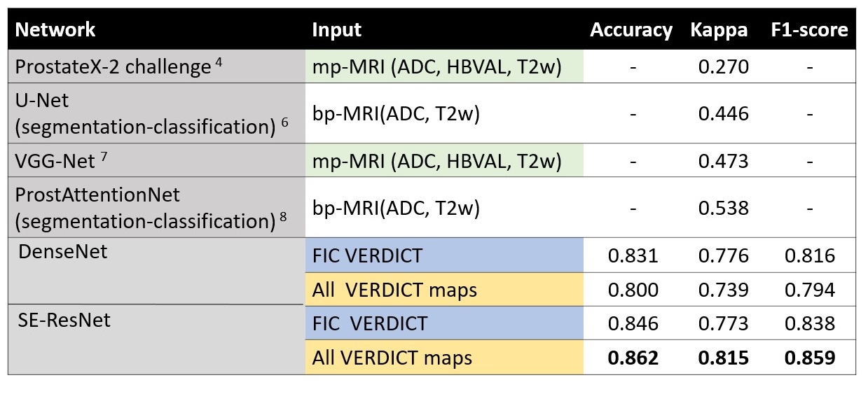The width and height of the screenshot is (868, 394).
Task: Click the bold Accuracy value 0.862
Action: click(633, 358)
